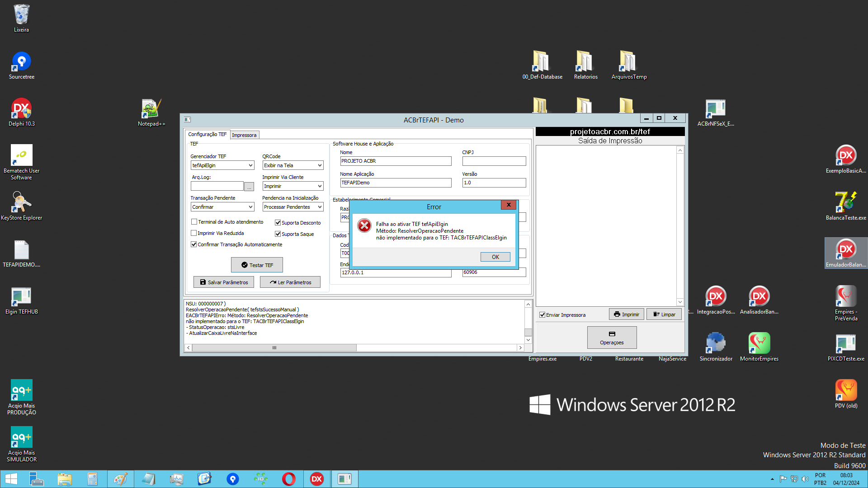The width and height of the screenshot is (868, 488).
Task: Open Bematech User Software shortcut
Action: pyautogui.click(x=21, y=162)
